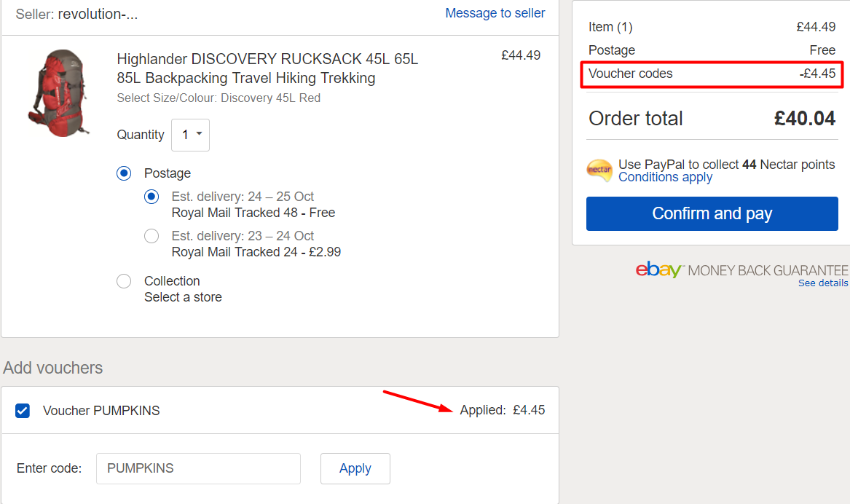Click the Voucher codes -£4.45 value

tap(817, 74)
